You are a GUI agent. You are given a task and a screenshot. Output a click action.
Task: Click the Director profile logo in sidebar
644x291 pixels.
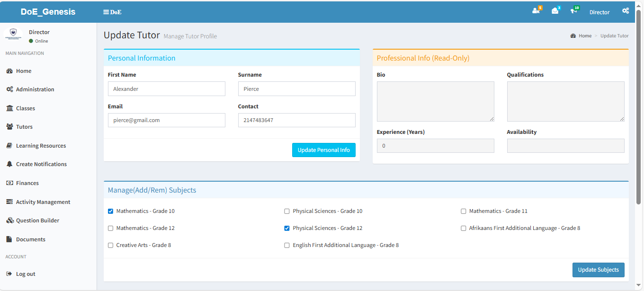coord(13,35)
